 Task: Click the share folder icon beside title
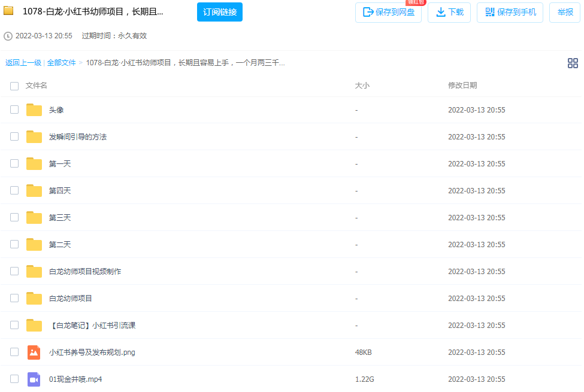tap(8, 11)
